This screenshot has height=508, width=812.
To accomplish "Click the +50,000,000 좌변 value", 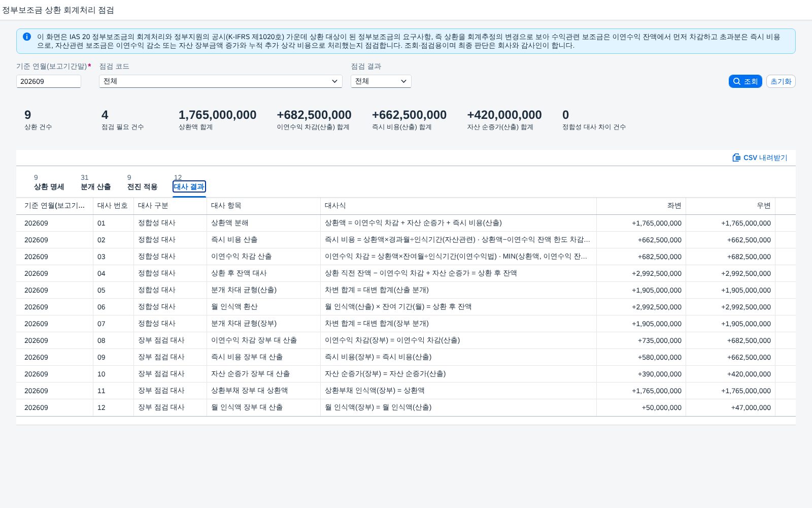I will pyautogui.click(x=661, y=407).
